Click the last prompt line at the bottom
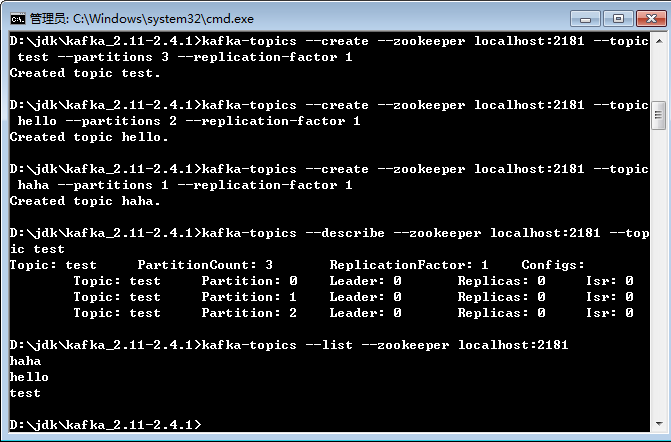Image resolution: width=671 pixels, height=442 pixels. pyautogui.click(x=105, y=425)
